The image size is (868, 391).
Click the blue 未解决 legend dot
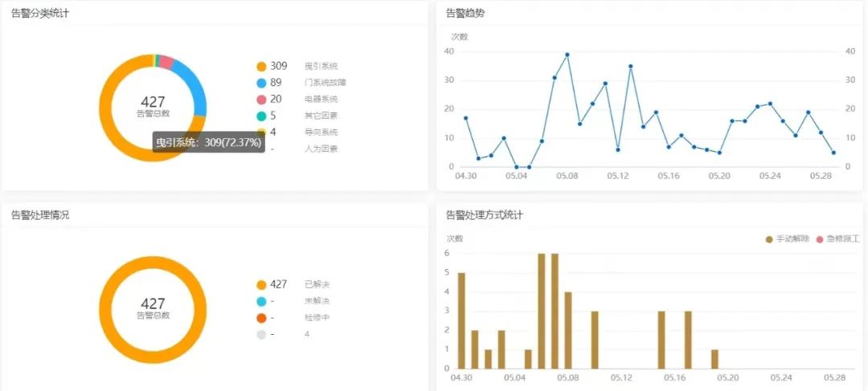pyautogui.click(x=261, y=301)
